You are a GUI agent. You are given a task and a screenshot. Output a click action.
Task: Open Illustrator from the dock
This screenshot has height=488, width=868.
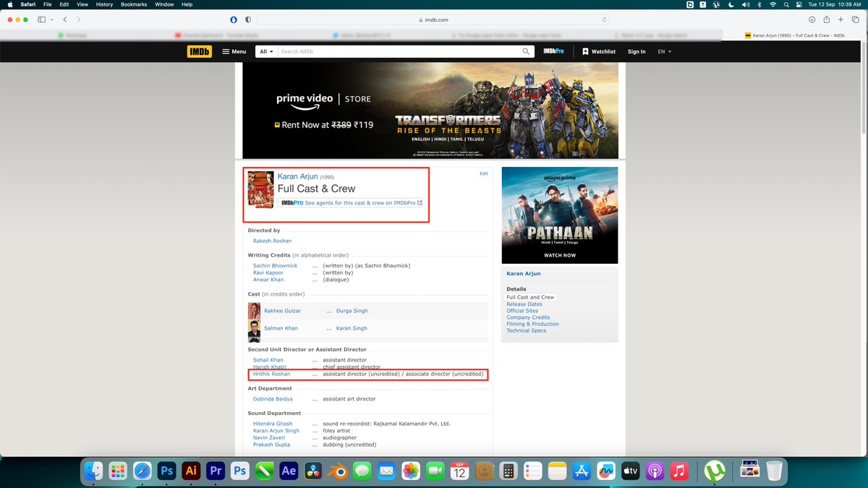[x=191, y=471]
